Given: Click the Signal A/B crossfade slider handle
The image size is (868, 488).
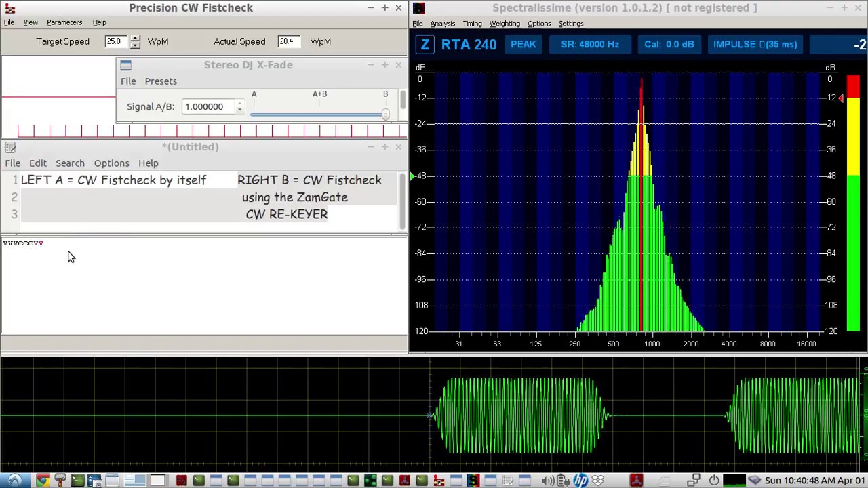Looking at the screenshot, I should click(385, 114).
